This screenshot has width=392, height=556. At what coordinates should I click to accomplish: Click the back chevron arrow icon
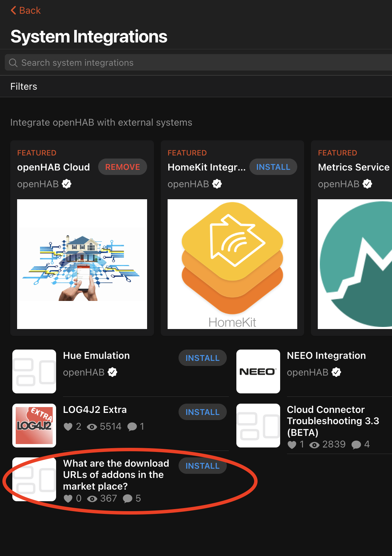point(13,11)
